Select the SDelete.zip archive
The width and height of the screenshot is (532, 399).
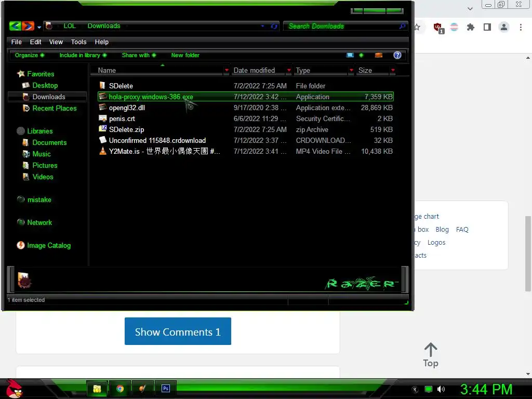[246, 129]
